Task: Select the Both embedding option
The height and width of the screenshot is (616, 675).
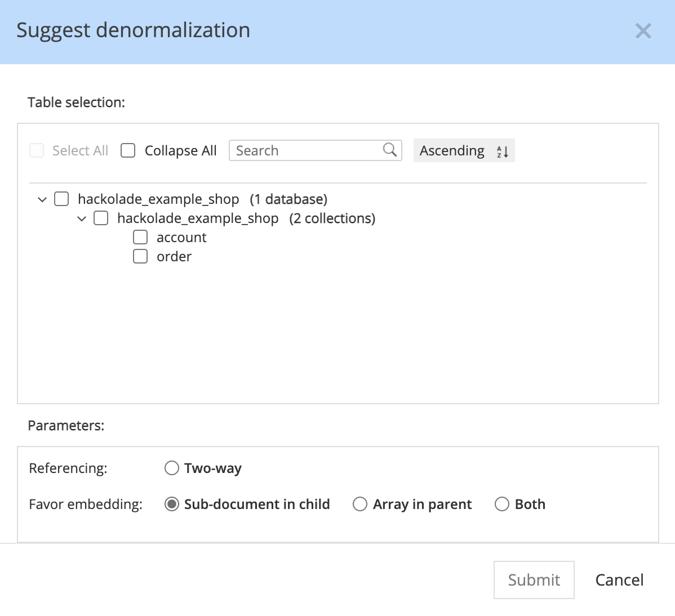Action: tap(501, 504)
